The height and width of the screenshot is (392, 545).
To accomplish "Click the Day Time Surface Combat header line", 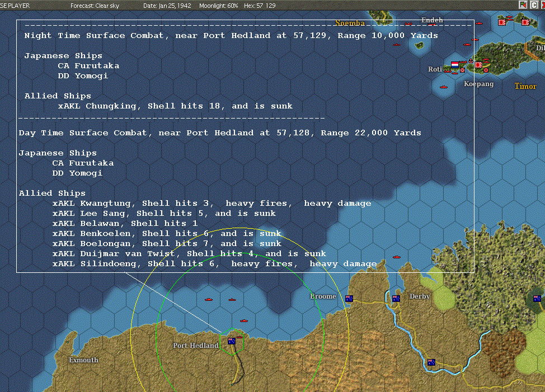I will pos(220,133).
